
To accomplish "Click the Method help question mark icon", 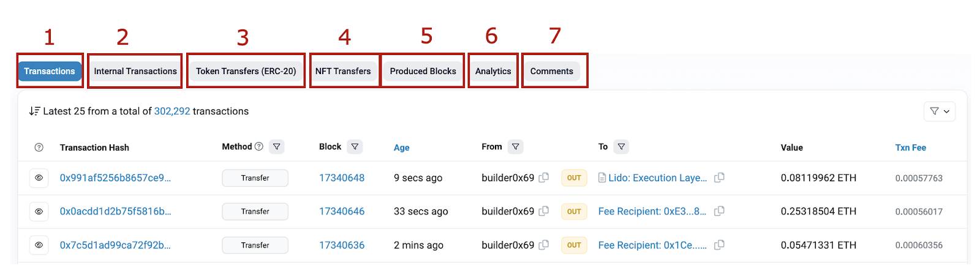I will pyautogui.click(x=259, y=147).
